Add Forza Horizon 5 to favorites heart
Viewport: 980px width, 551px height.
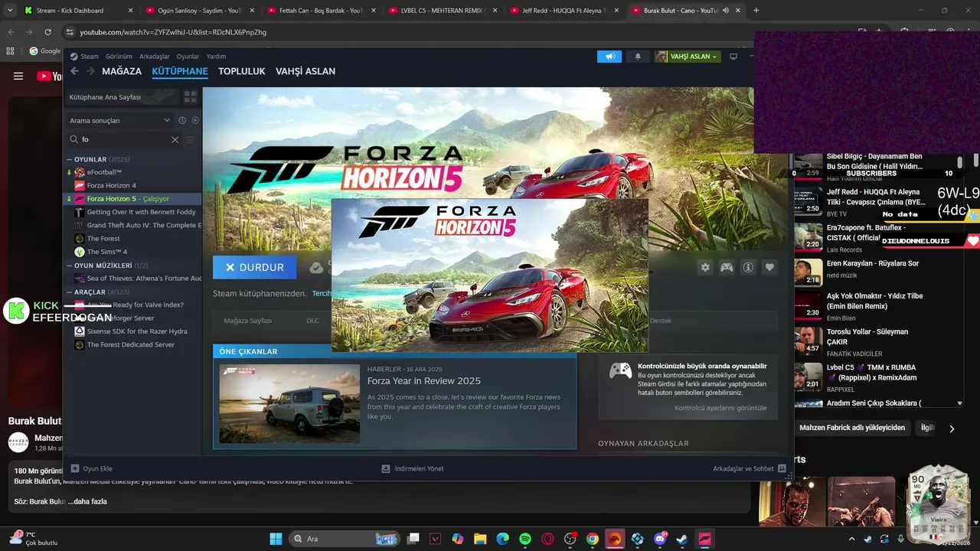(769, 267)
